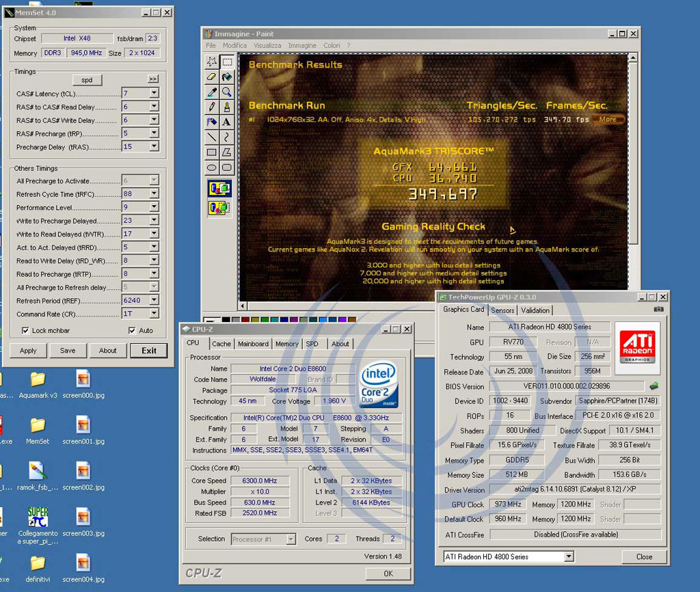Switch to the Cache tab in CPU-Z
This screenshot has height=592, width=700.
(x=221, y=344)
